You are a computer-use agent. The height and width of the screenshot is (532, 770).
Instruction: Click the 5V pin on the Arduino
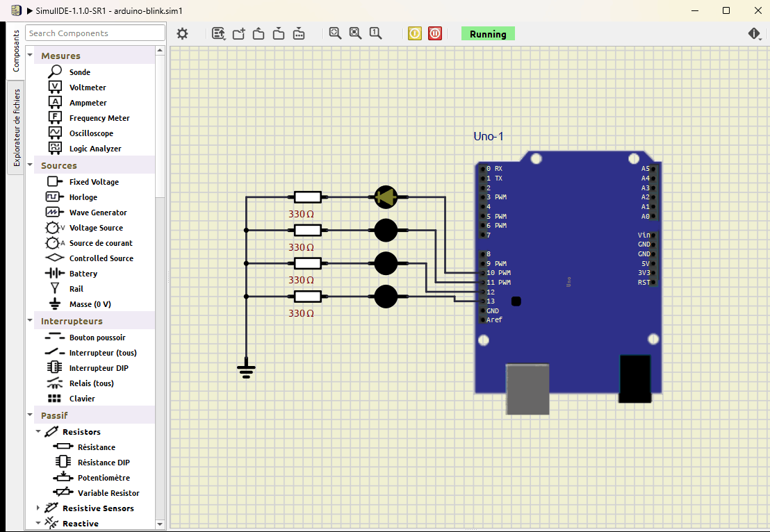coord(654,263)
